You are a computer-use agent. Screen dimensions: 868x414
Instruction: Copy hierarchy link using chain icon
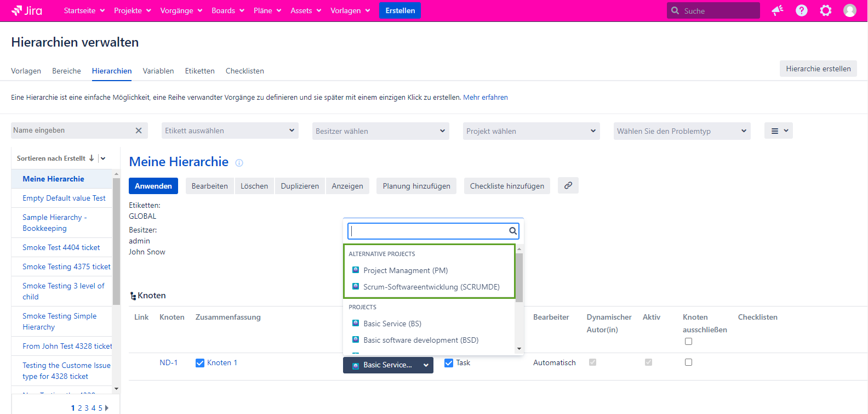click(x=568, y=186)
